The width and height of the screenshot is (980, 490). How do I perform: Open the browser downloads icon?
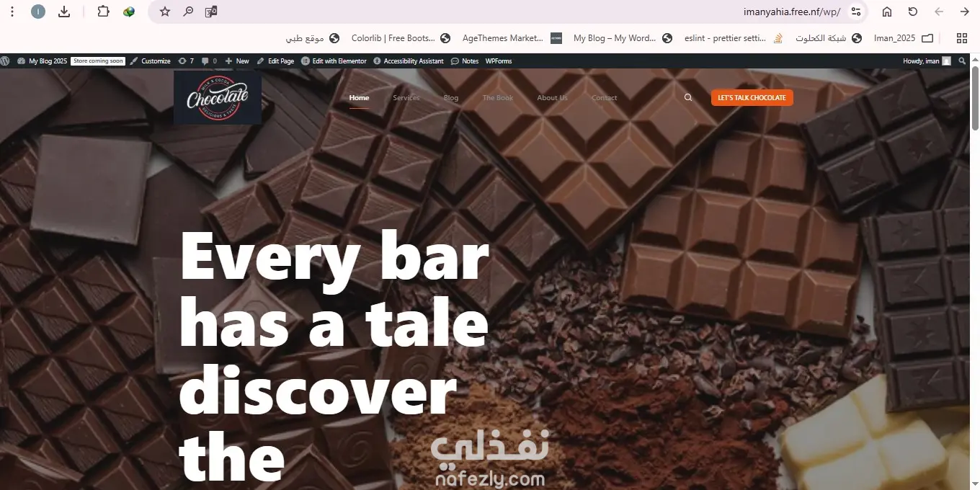point(64,12)
